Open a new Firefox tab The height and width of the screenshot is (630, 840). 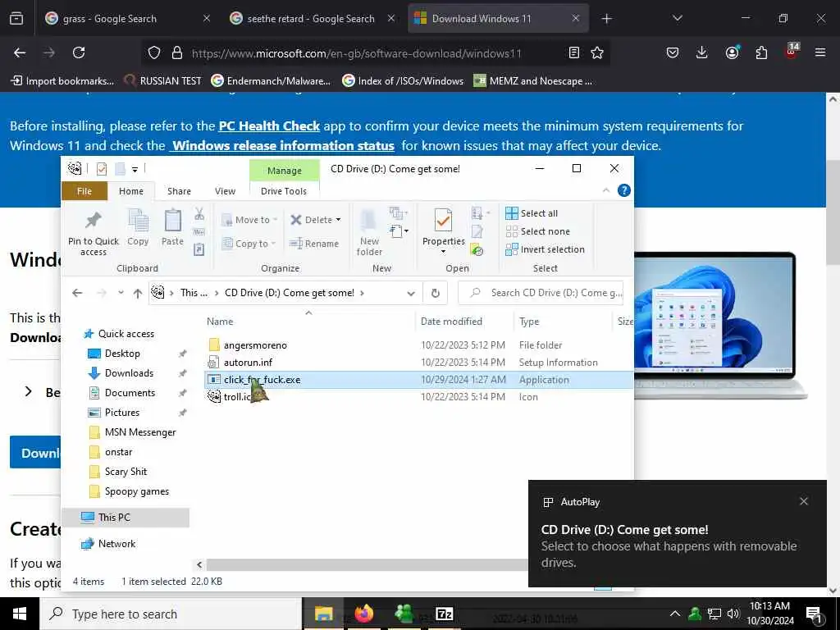point(606,19)
